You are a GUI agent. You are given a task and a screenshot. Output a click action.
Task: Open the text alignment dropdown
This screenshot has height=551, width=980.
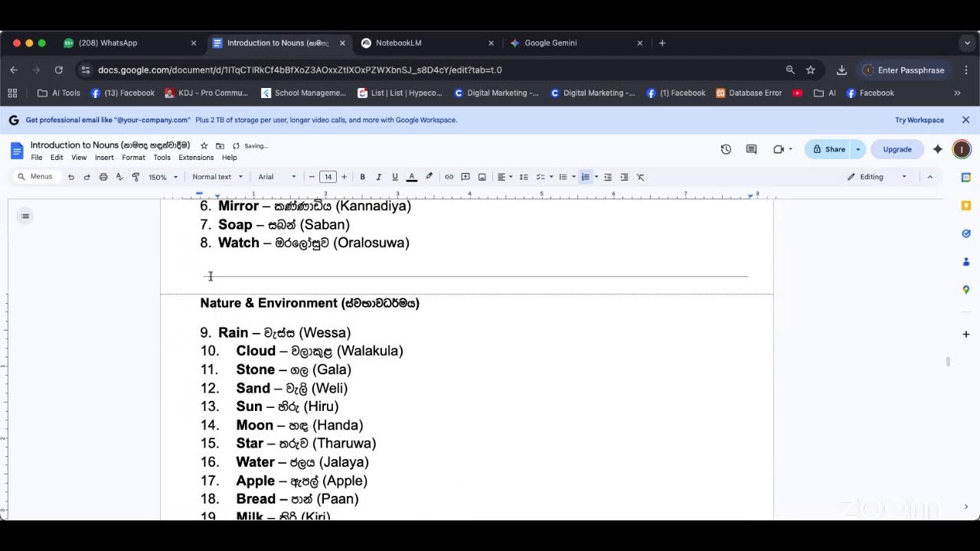505,177
